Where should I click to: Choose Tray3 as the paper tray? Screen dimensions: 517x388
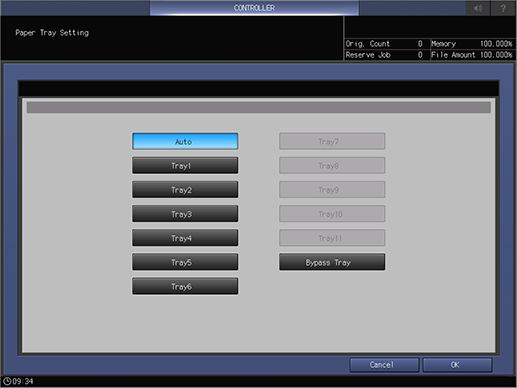point(185,214)
